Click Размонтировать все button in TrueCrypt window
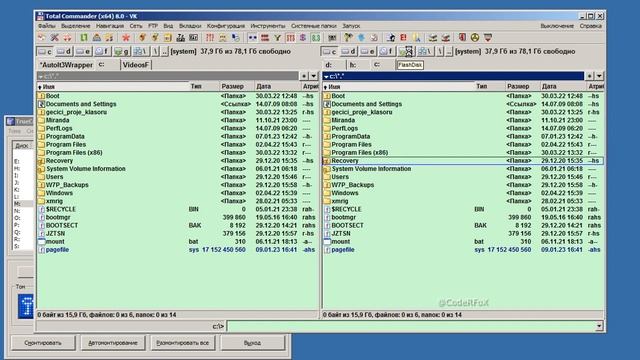Screen dimensions: 640x360 [x=183, y=343]
